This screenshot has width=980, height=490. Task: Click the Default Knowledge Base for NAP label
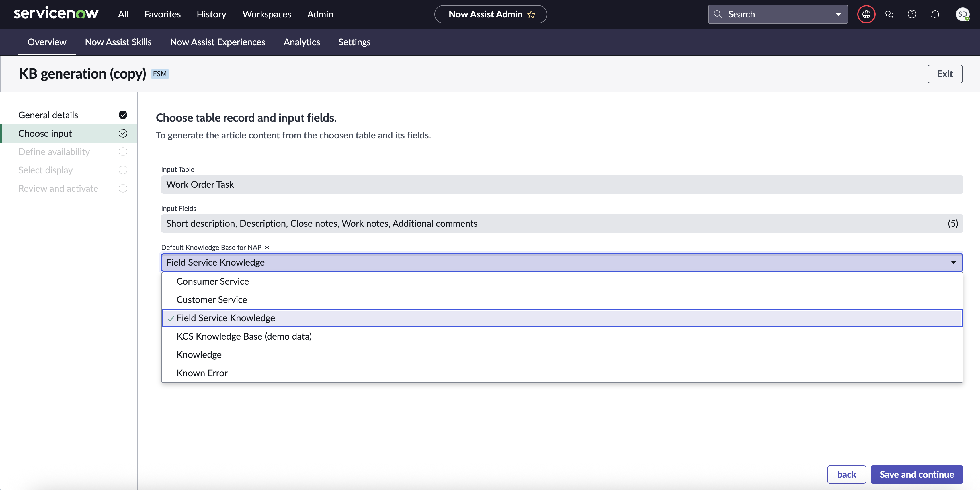tap(211, 248)
